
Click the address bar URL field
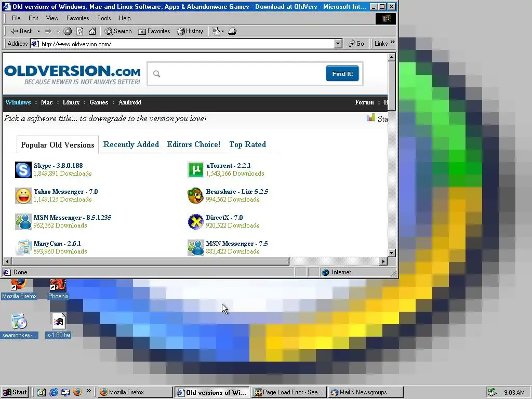click(x=187, y=44)
